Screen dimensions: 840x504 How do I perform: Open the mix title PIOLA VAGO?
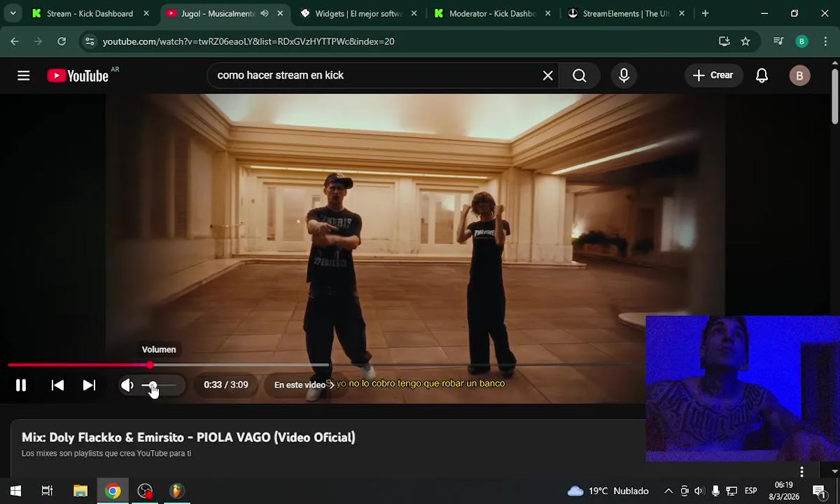tap(188, 437)
